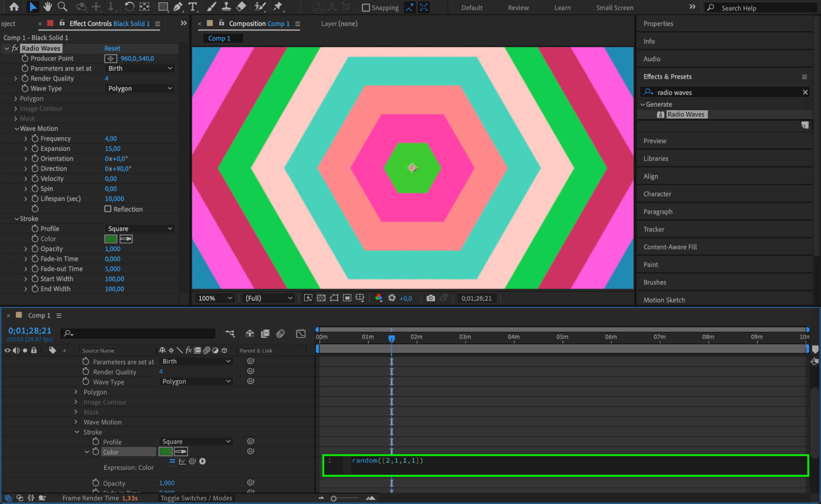Viewport: 821px width, 504px height.
Task: Toggle the Snapping checkbox
Action: pyautogui.click(x=366, y=7)
